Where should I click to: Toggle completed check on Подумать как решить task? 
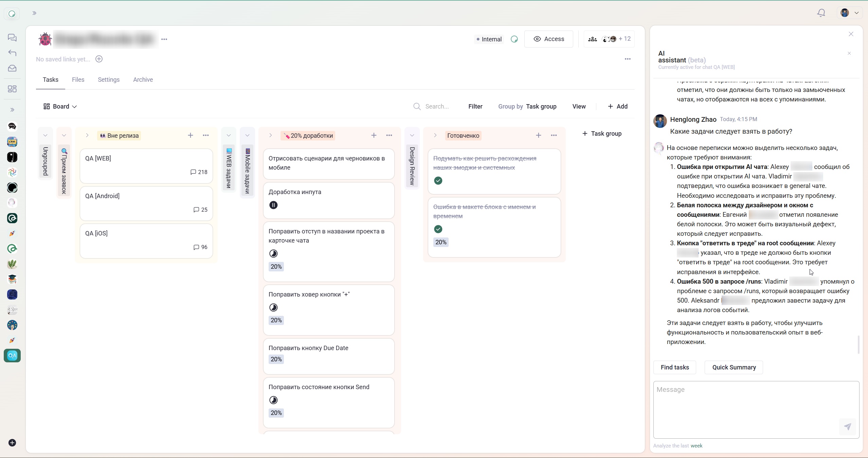click(x=438, y=180)
